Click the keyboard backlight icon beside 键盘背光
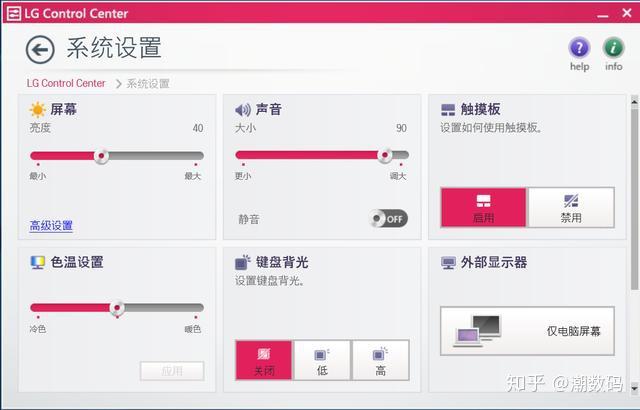Screen dimensions: 640x410 click(242, 262)
